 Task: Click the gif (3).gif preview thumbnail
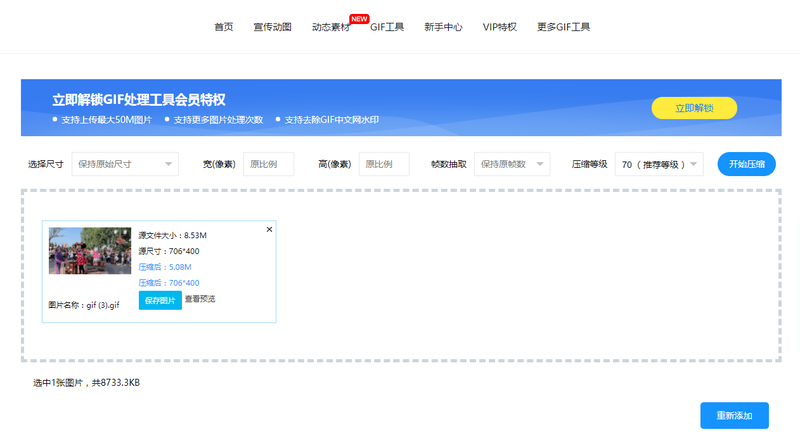(90, 251)
